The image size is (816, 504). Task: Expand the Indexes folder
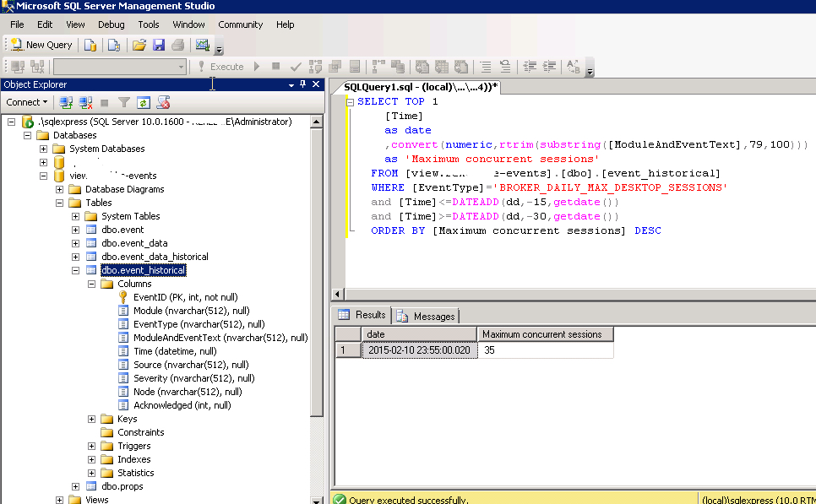pos(92,460)
